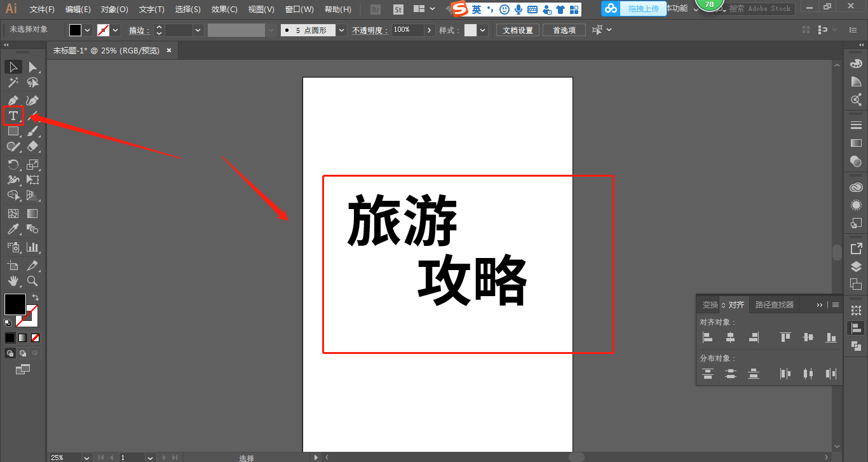Set paint mode to None
The image size is (868, 462).
36,337
